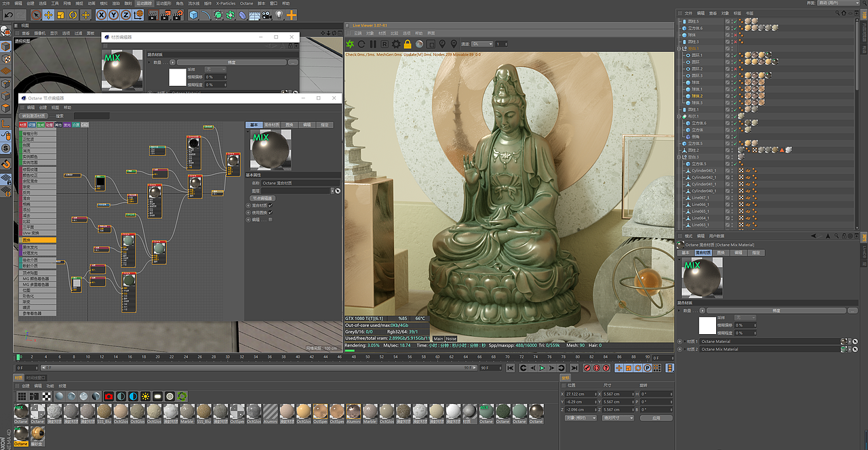Send scene via Octane logo icon
The height and width of the screenshot is (450, 868).
[350, 44]
